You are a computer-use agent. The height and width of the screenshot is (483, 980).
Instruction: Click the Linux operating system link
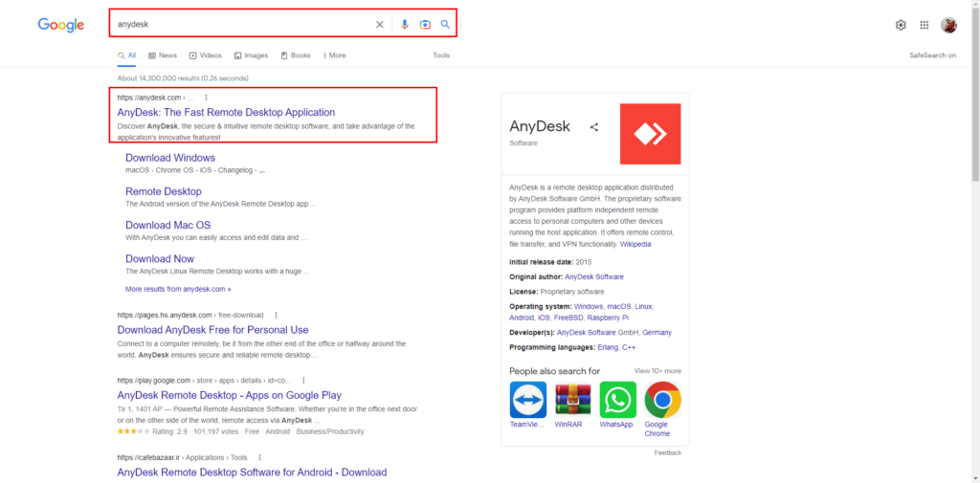click(644, 306)
